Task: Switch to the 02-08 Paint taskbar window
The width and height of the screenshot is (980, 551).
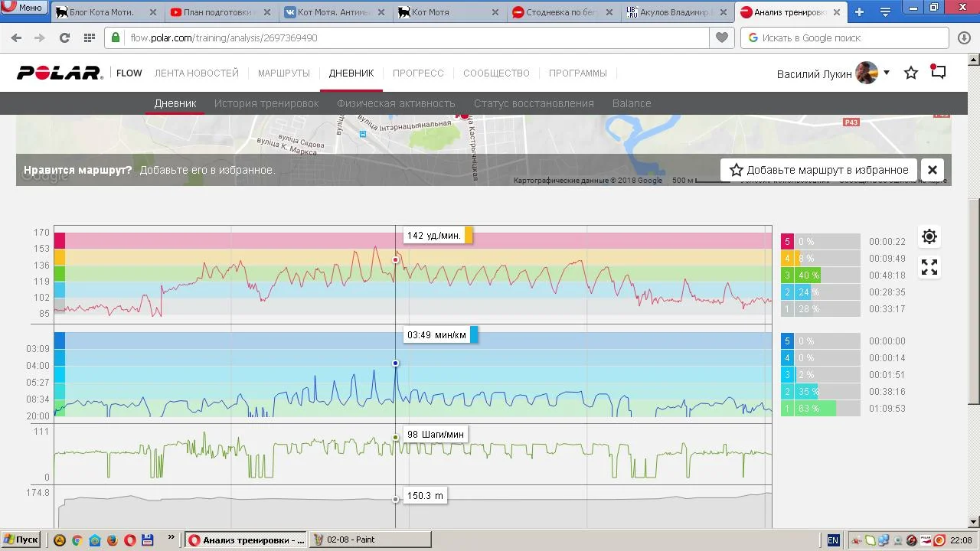Action: (369, 540)
